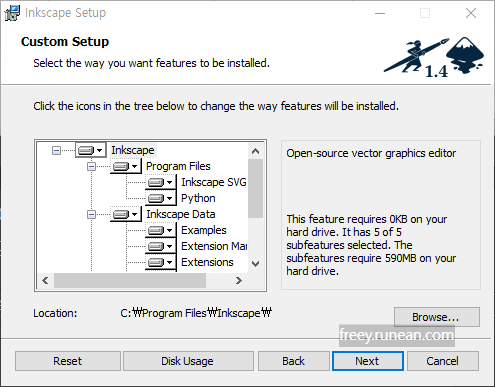Open the Examples feature drive icon dropdown
Screen dimensions: 495x387
(x=161, y=230)
